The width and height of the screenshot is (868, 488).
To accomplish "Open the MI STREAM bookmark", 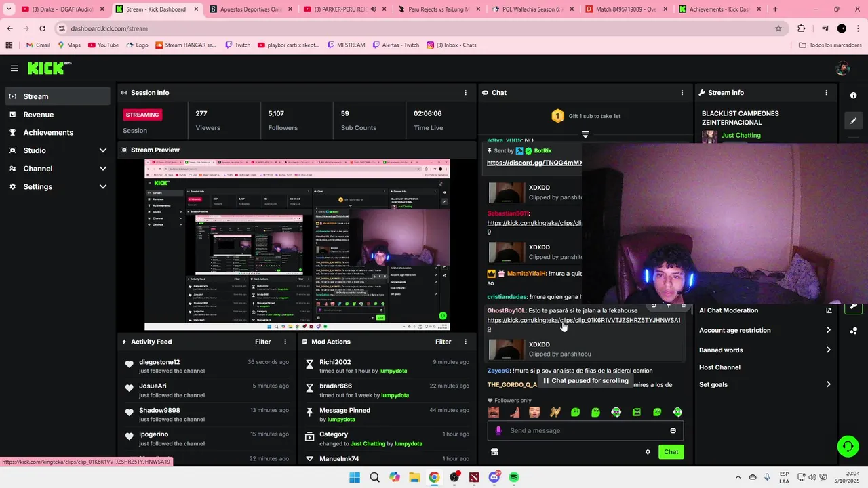I will 345,45.
